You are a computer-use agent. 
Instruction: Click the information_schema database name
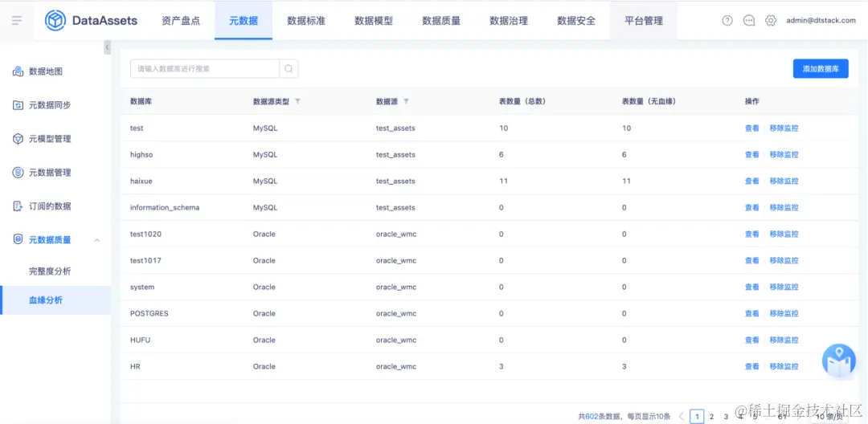[165, 207]
